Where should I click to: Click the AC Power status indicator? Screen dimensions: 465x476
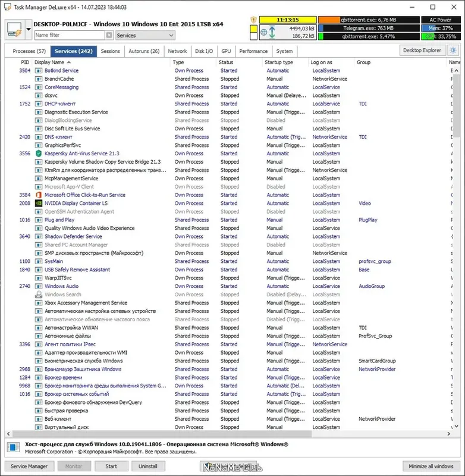pos(440,20)
